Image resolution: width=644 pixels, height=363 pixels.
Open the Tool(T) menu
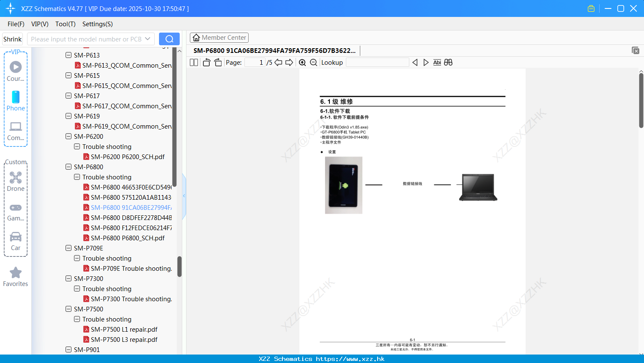[66, 24]
